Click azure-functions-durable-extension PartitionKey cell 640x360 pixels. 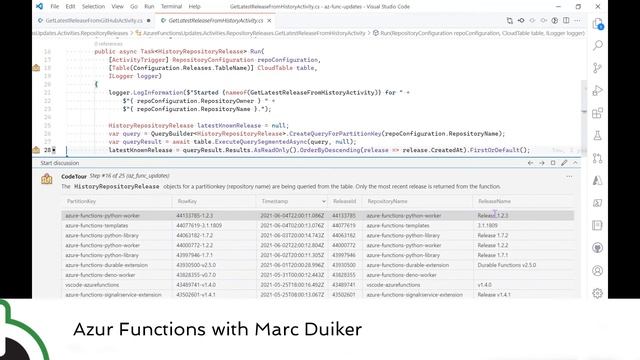[106, 265]
